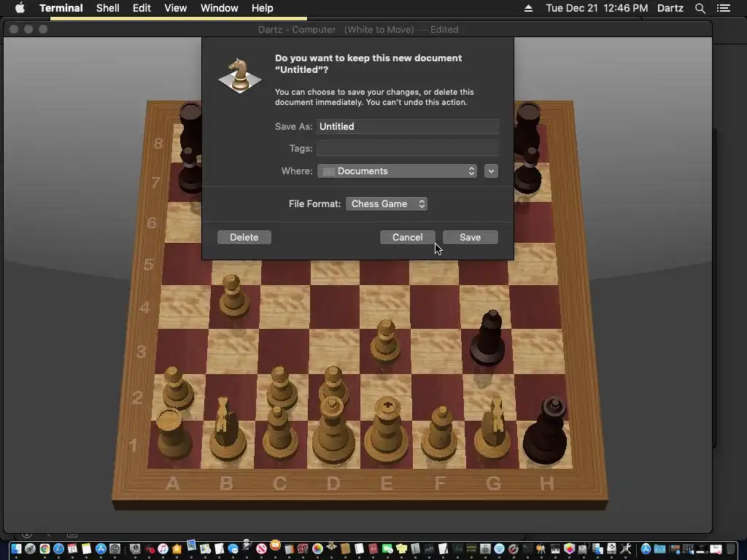Open the File Format dropdown
The width and height of the screenshot is (747, 560).
pyautogui.click(x=387, y=204)
